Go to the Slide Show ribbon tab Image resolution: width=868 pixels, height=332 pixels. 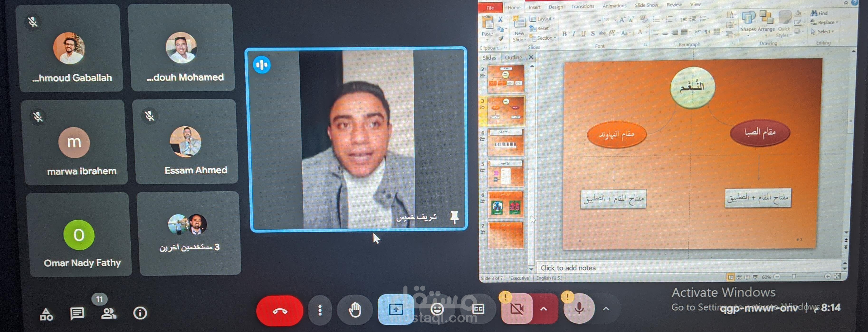click(x=646, y=5)
